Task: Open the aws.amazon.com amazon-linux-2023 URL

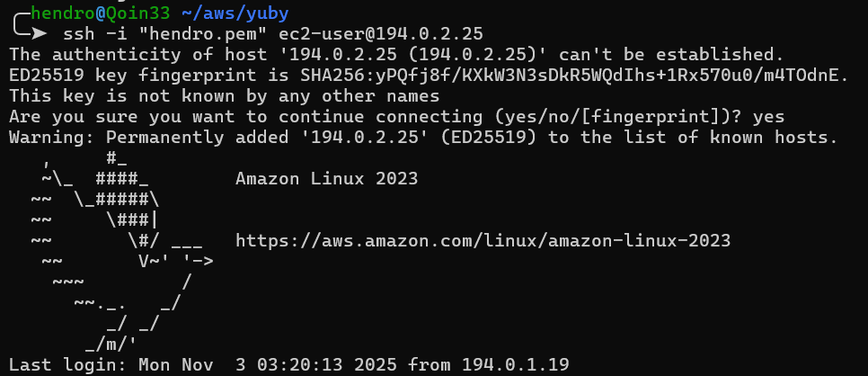Action: click(x=483, y=241)
